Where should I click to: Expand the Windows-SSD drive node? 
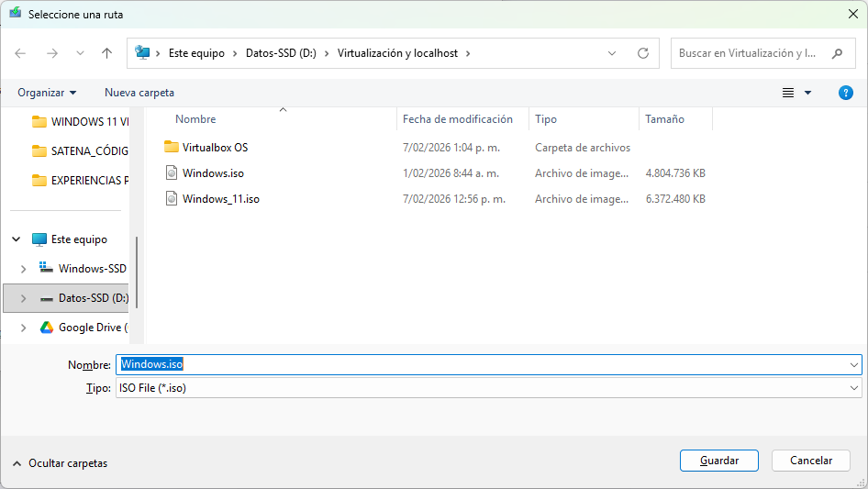click(x=24, y=269)
